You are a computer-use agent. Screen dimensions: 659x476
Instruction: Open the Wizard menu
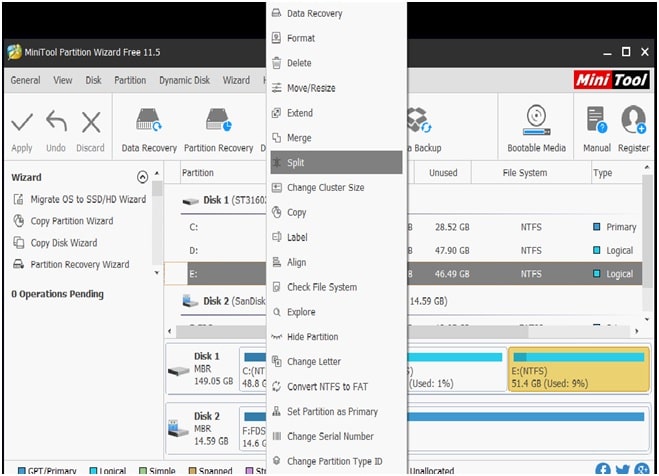click(236, 80)
